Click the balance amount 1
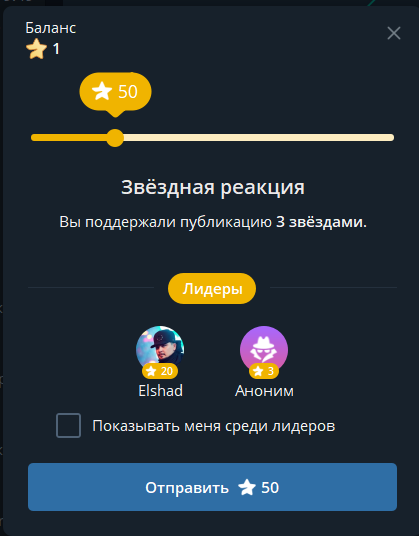 tap(56, 49)
